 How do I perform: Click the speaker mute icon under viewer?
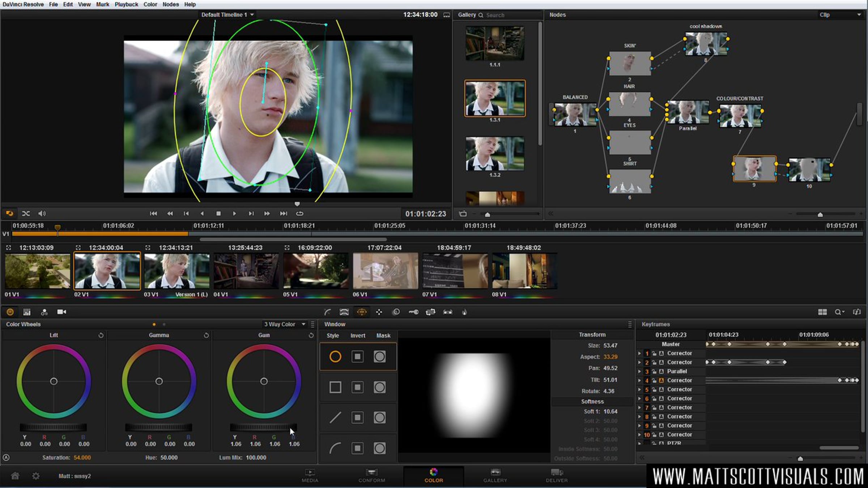pos(42,214)
